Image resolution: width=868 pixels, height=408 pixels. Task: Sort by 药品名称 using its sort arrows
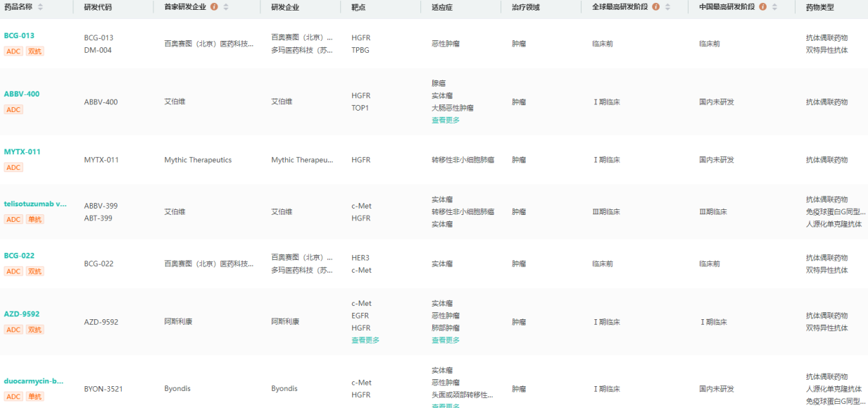pos(40,7)
